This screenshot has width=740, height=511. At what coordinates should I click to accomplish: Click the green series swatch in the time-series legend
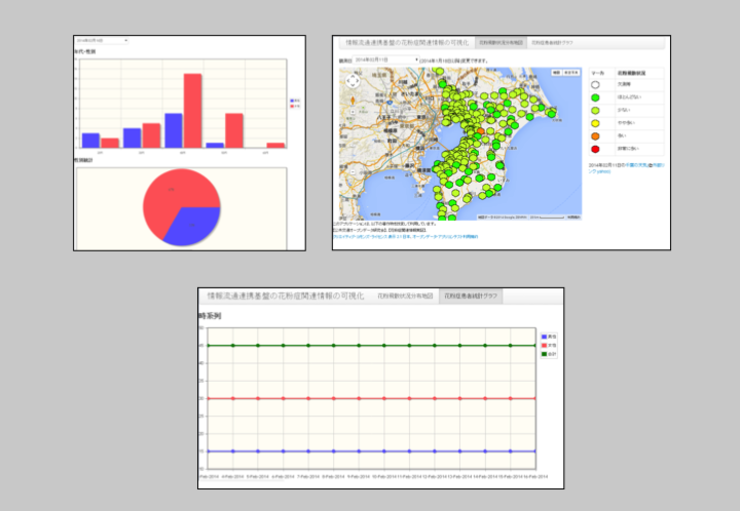coord(544,354)
